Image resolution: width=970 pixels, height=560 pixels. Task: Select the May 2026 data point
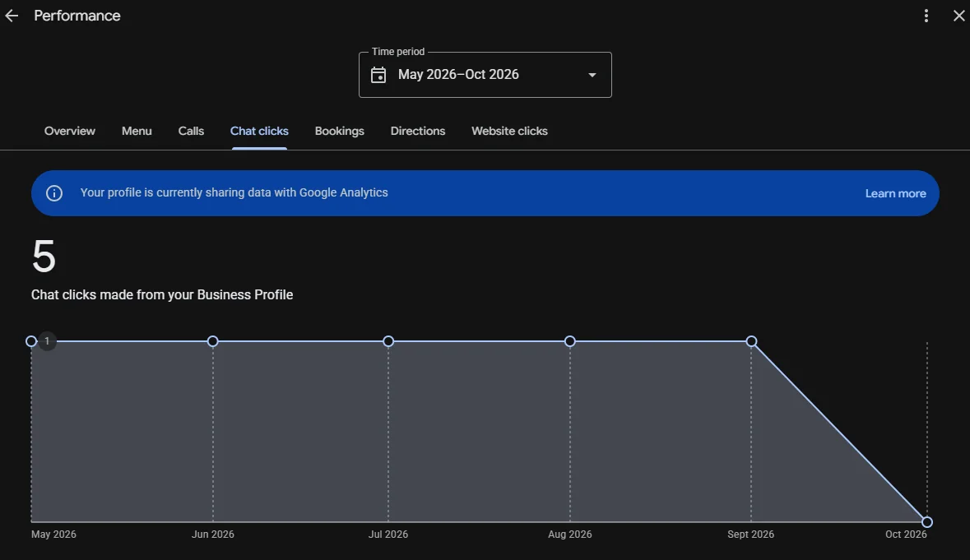[31, 341]
